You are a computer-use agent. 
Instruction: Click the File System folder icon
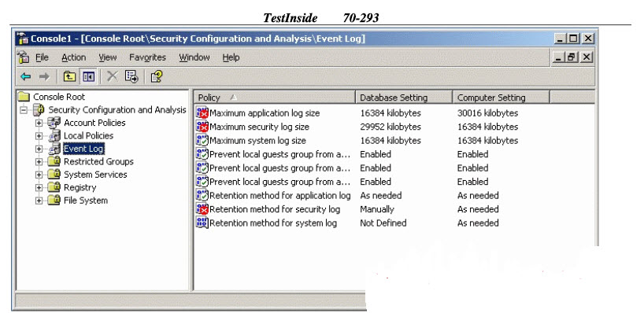(x=54, y=201)
